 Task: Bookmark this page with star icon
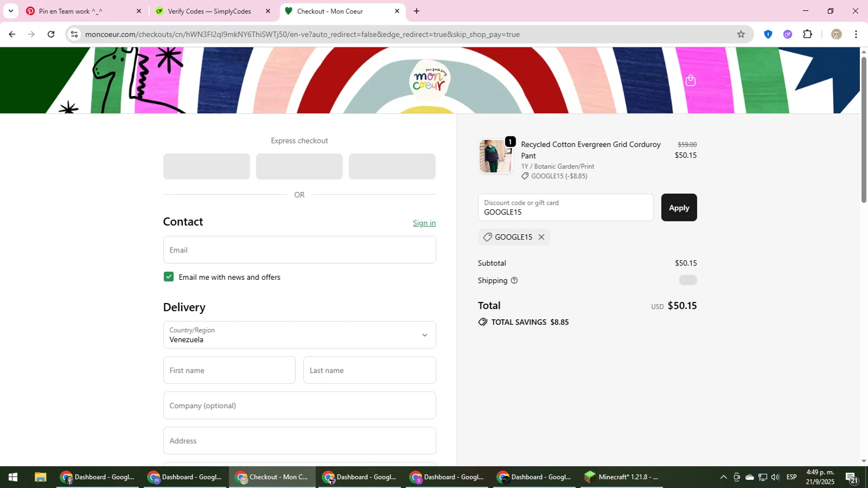click(x=741, y=34)
